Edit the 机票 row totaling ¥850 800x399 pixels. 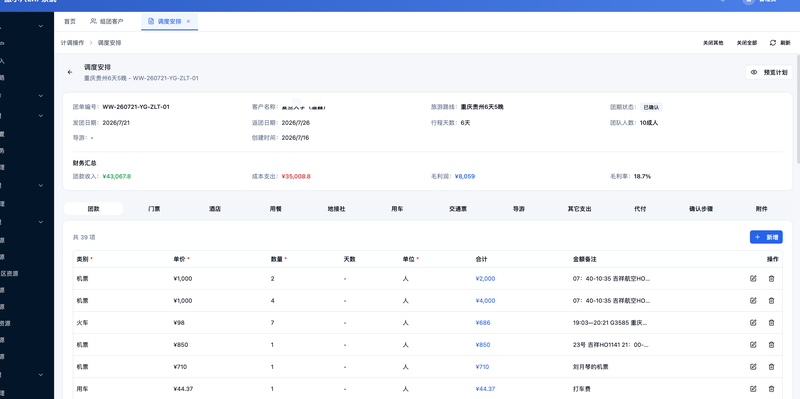pos(753,344)
